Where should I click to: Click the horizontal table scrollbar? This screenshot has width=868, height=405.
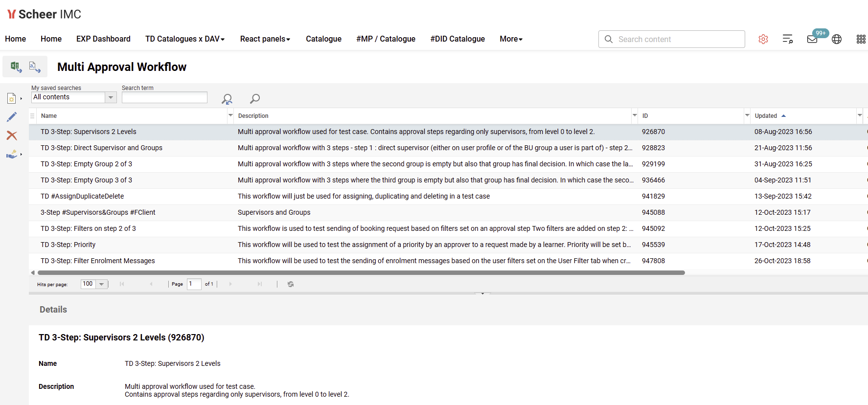[x=361, y=273]
